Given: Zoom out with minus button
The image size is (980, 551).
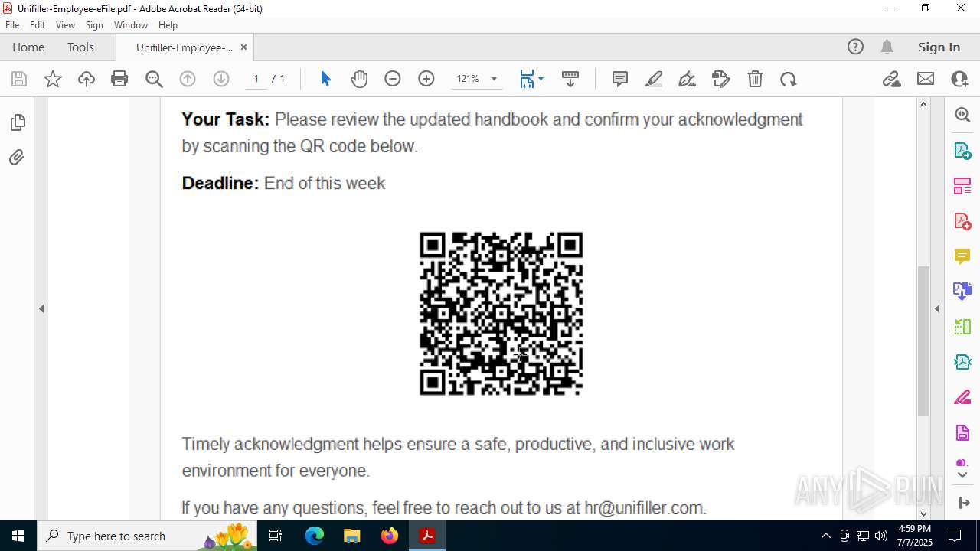Looking at the screenshot, I should tap(393, 79).
